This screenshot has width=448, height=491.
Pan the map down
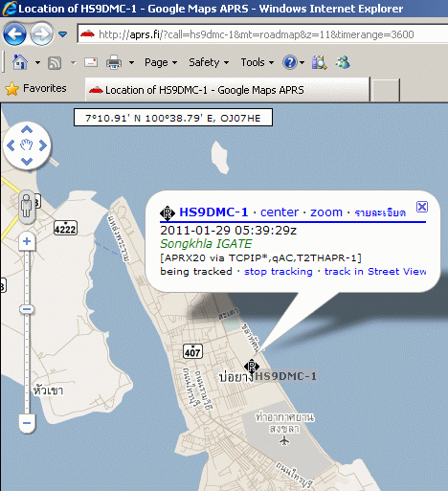pos(27,162)
